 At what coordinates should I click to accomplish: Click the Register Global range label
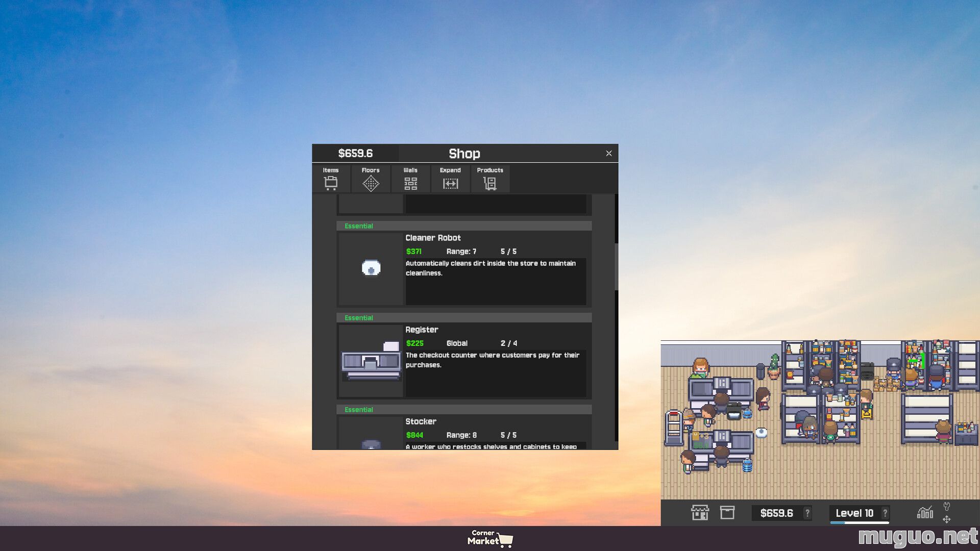pyautogui.click(x=457, y=343)
